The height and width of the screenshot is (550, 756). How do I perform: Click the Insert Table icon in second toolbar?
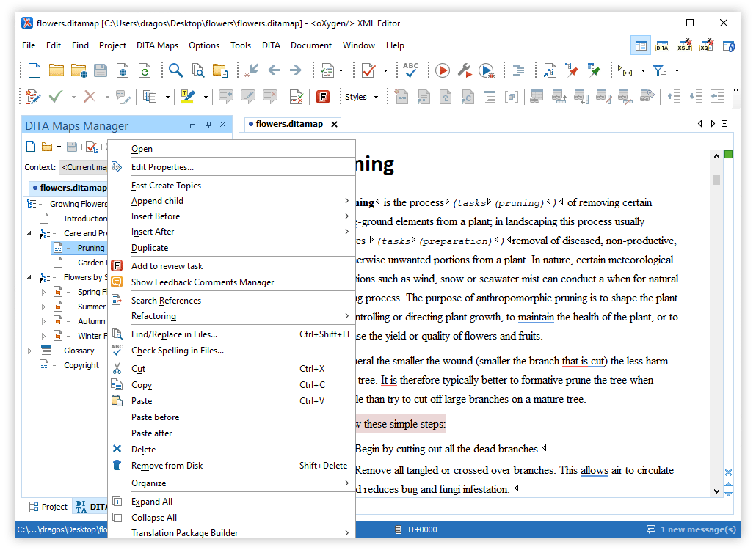click(537, 97)
